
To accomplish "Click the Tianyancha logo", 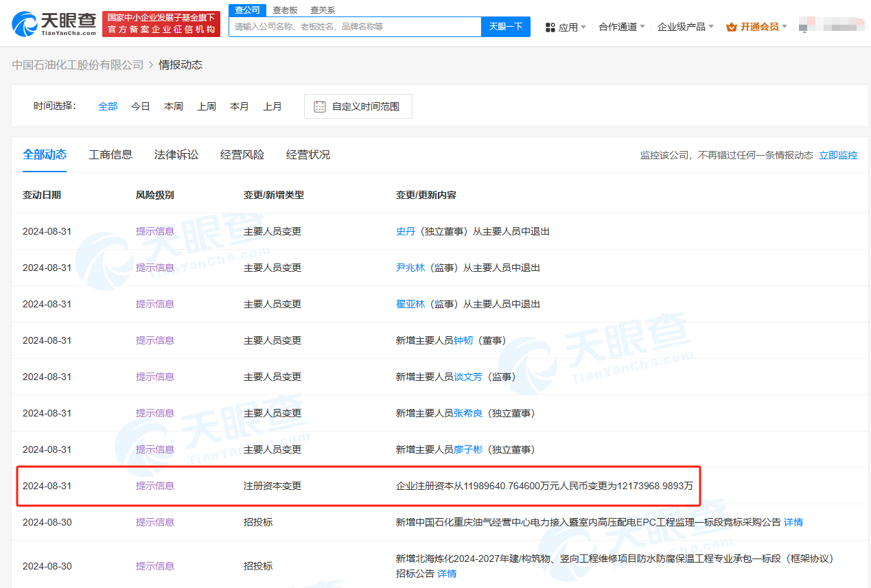I will point(54,24).
